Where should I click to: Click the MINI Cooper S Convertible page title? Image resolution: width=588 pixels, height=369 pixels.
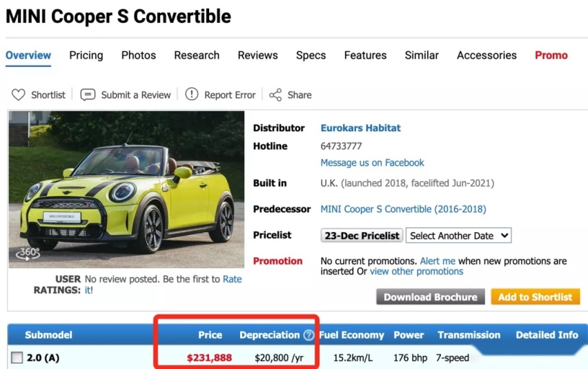coord(118,17)
